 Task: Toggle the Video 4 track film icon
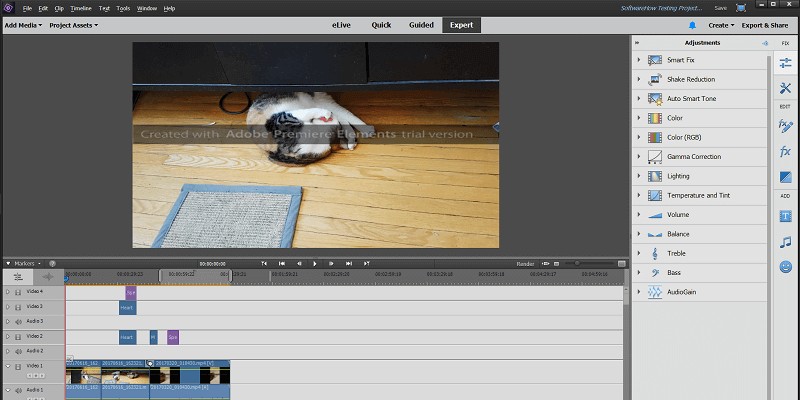coord(18,292)
